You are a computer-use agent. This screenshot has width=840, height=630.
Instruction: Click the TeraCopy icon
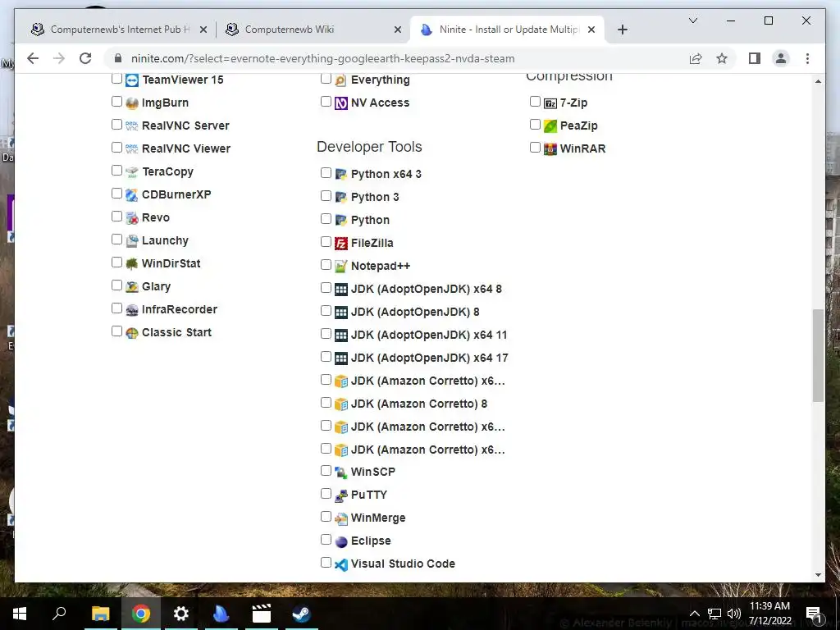point(132,172)
